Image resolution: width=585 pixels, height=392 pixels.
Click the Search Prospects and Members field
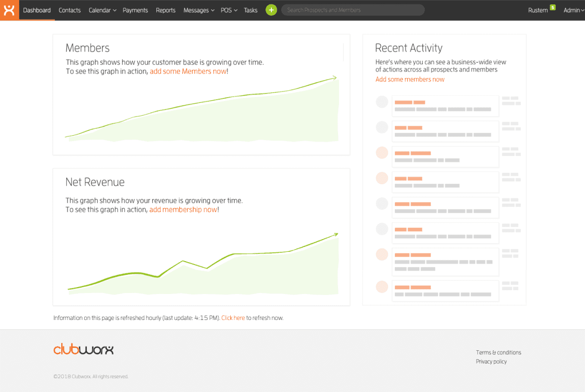point(353,10)
